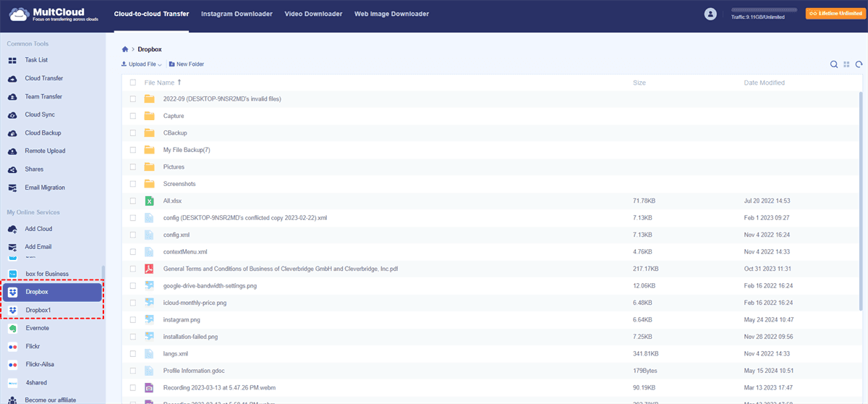868x404 pixels.
Task: Check the CBackup folder checkbox
Action: pos(132,132)
